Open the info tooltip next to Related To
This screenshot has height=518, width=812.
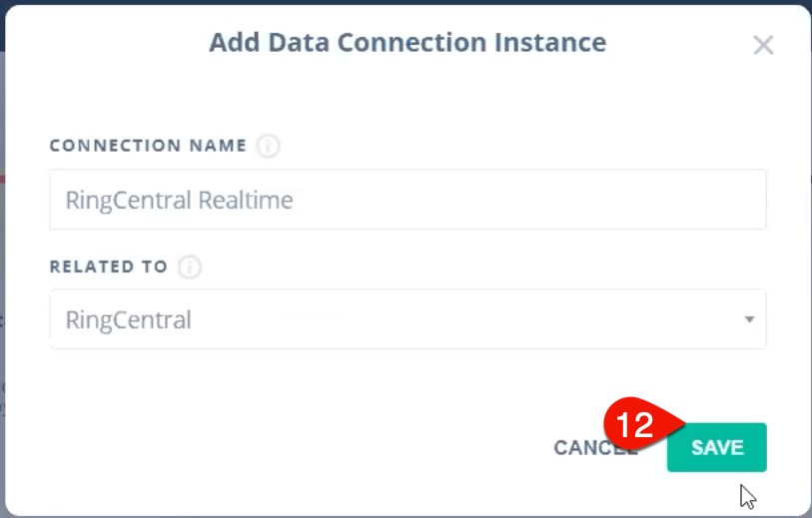click(190, 267)
